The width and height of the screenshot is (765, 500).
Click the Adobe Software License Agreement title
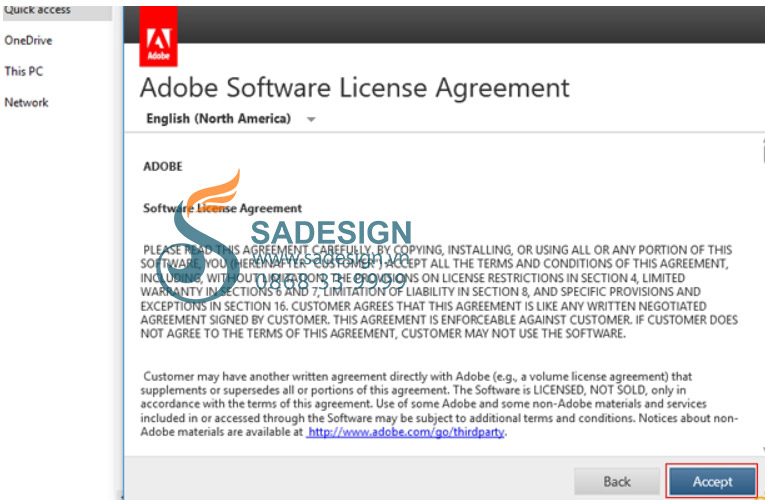354,88
